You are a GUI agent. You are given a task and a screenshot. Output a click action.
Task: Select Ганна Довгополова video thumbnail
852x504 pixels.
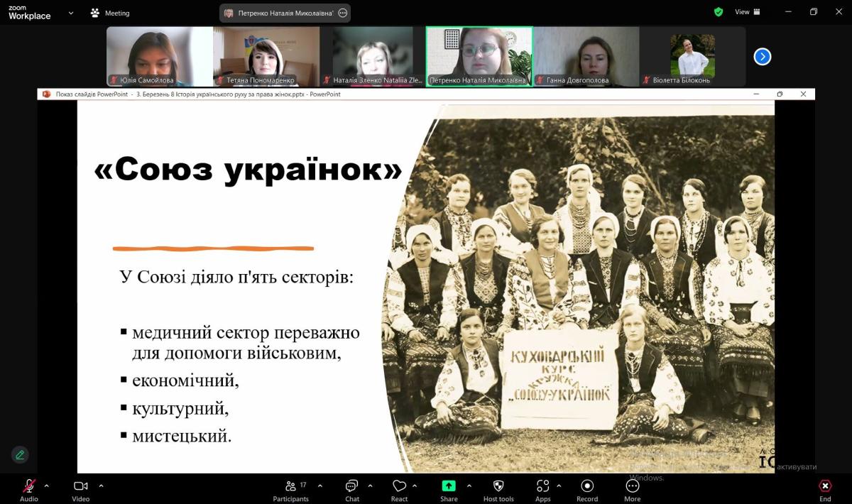(586, 57)
